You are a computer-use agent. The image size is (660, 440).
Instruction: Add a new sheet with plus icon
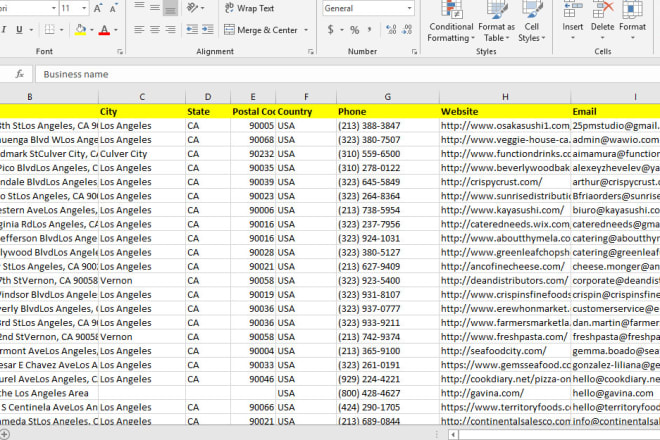click(4, 434)
